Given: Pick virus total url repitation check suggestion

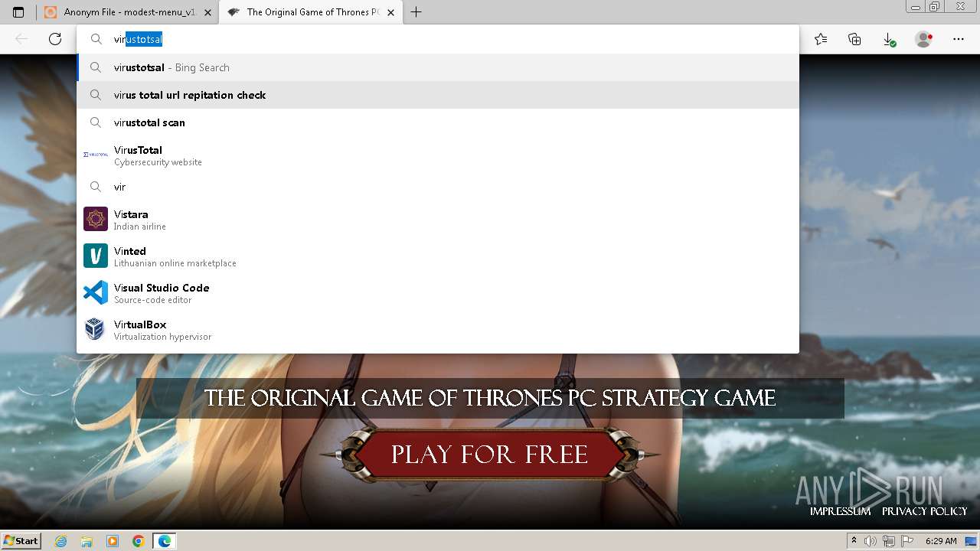Looking at the screenshot, I should point(438,95).
